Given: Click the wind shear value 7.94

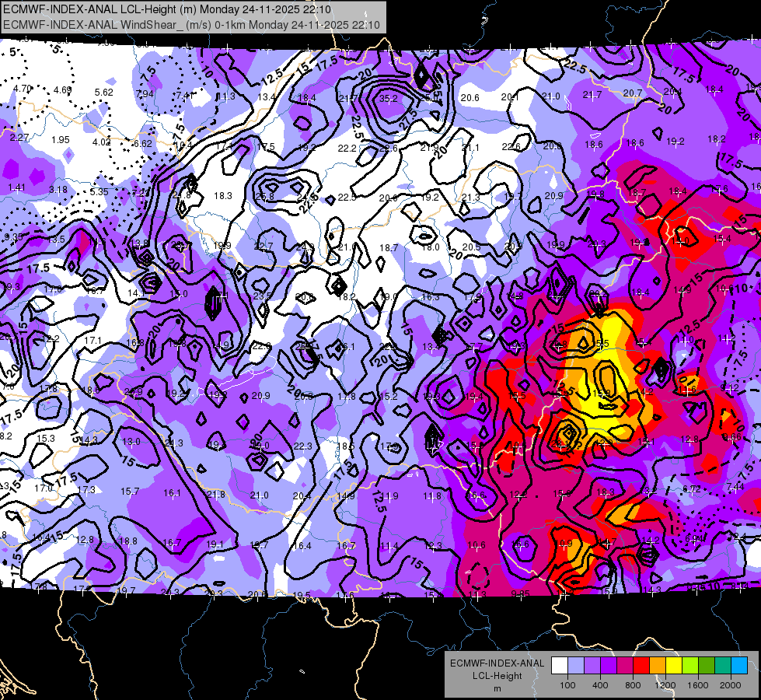Looking at the screenshot, I should (145, 94).
